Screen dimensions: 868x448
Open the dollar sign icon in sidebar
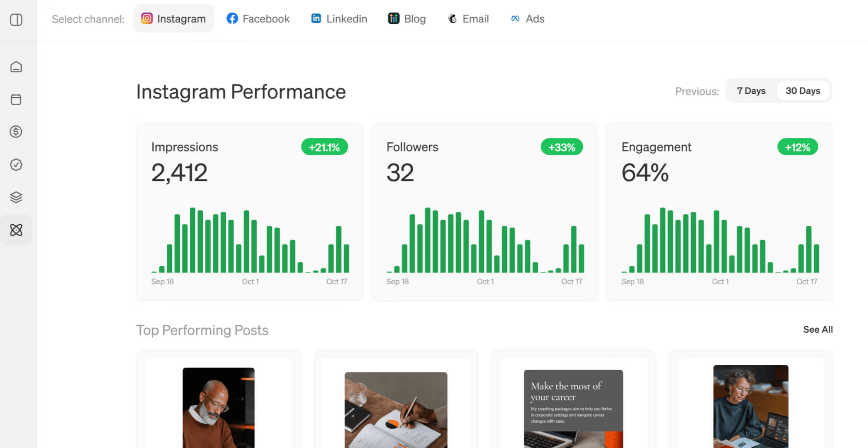(16, 132)
